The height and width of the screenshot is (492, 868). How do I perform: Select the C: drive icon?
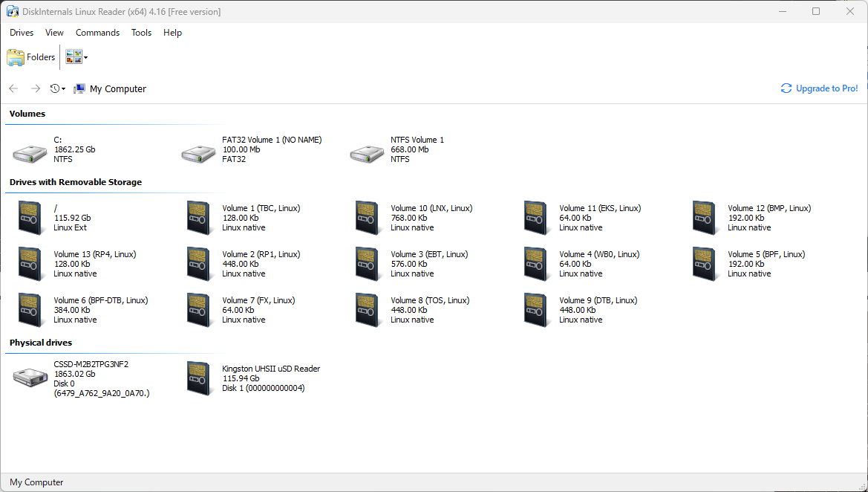[30, 153]
